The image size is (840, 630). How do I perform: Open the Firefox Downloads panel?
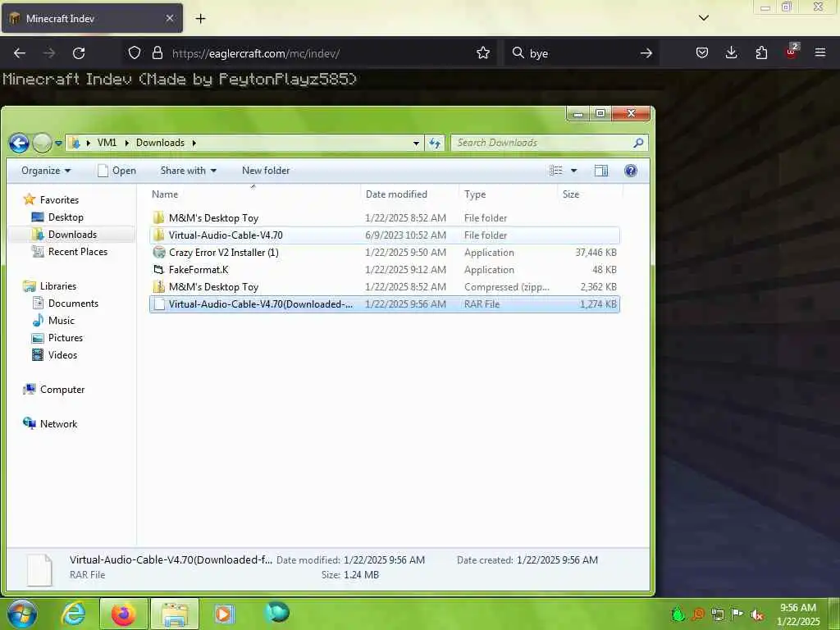tap(731, 53)
